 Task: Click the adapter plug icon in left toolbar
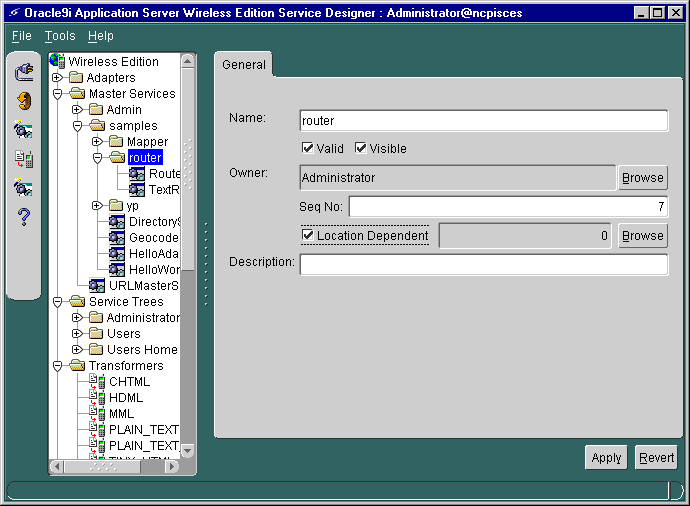24,73
